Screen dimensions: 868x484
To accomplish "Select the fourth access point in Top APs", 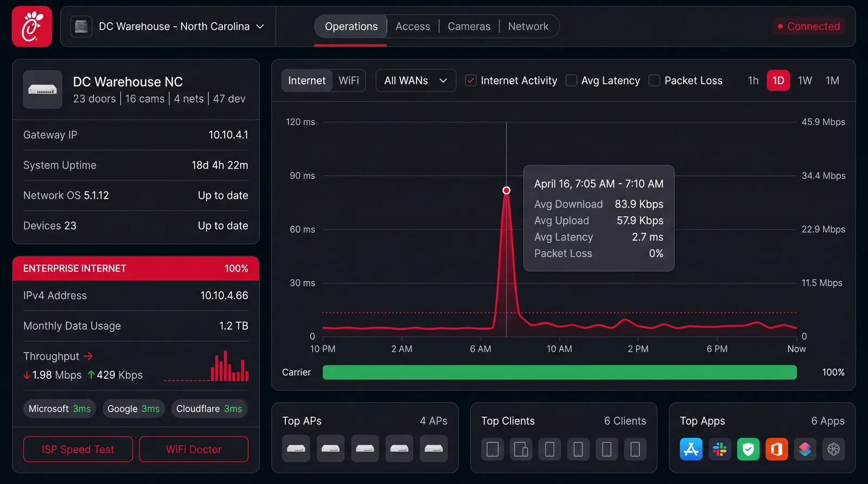I will pos(399,448).
